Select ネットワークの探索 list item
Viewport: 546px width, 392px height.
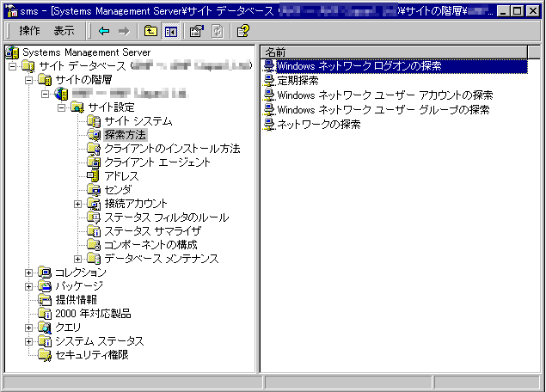click(x=319, y=125)
